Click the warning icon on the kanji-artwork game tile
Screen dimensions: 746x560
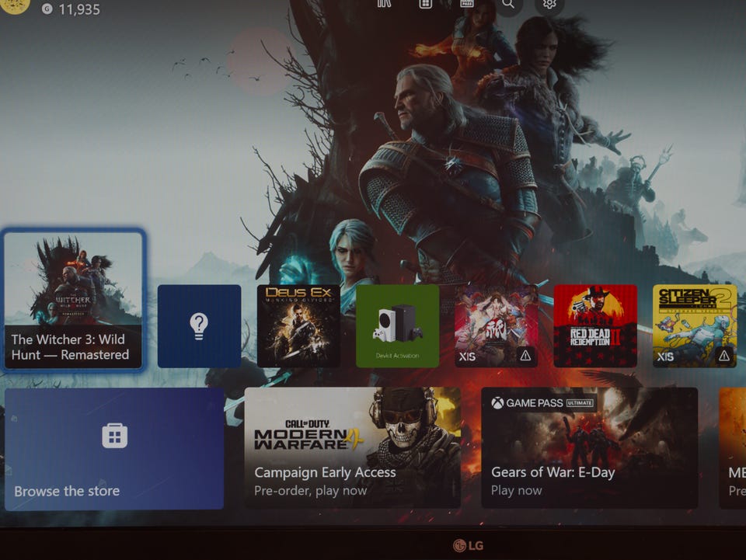(525, 355)
